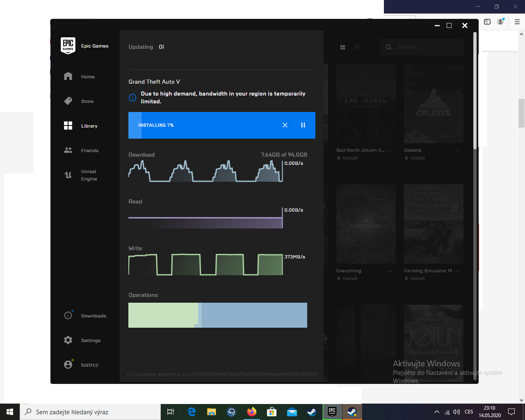Click the Epic Games logo
Screen dimensions: 525x420
point(68,46)
